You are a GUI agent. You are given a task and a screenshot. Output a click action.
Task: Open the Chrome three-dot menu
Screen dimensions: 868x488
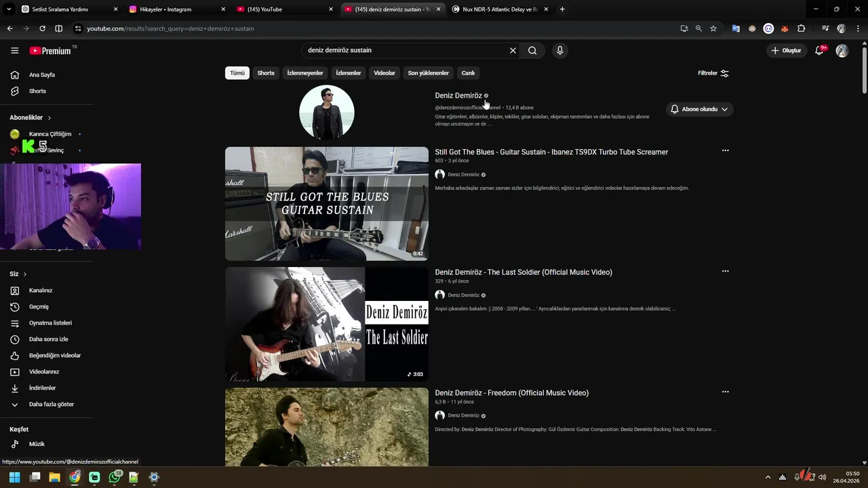[x=857, y=28]
